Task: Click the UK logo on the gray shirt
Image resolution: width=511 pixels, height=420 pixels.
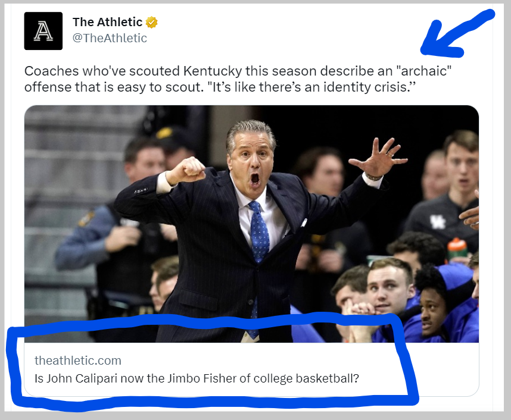Action: (438, 222)
